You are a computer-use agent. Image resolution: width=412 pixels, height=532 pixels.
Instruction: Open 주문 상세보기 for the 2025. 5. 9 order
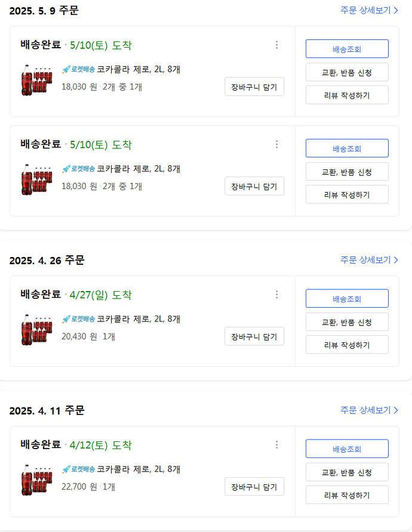pos(369,10)
